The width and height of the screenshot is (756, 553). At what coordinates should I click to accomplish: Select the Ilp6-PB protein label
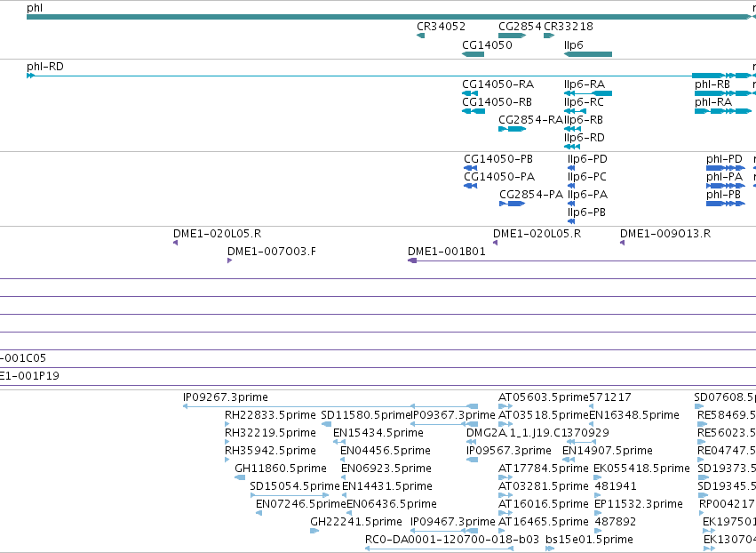tap(586, 212)
